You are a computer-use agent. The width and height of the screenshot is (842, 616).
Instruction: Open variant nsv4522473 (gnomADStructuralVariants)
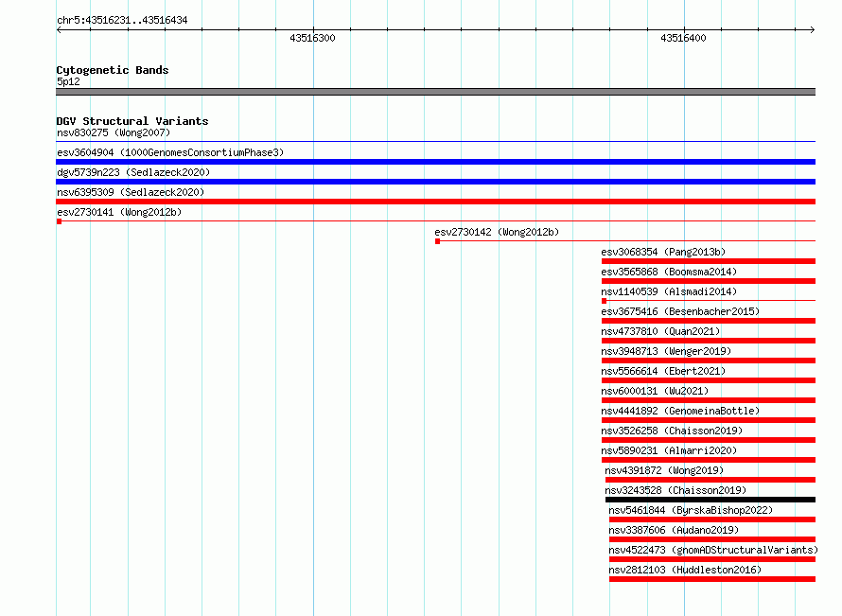(713, 550)
